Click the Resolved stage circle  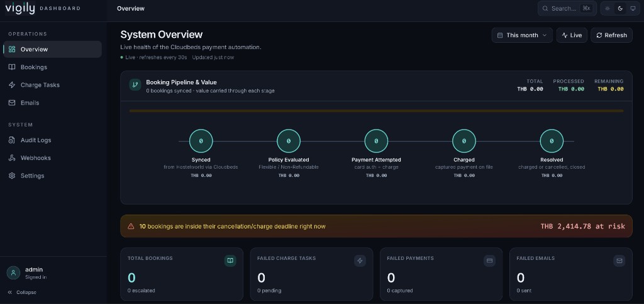pos(552,141)
